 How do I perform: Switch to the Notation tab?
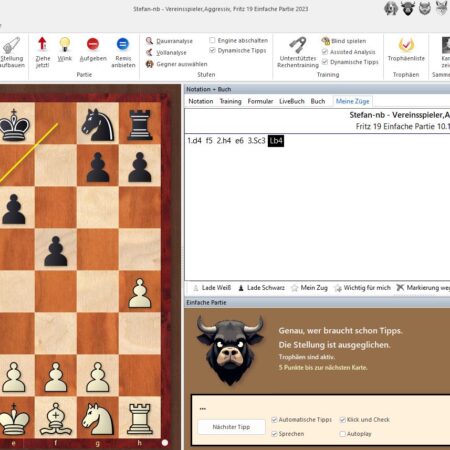(x=201, y=101)
